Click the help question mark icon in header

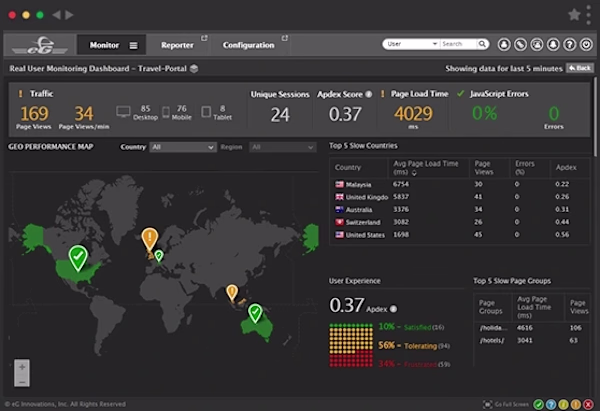coord(569,44)
